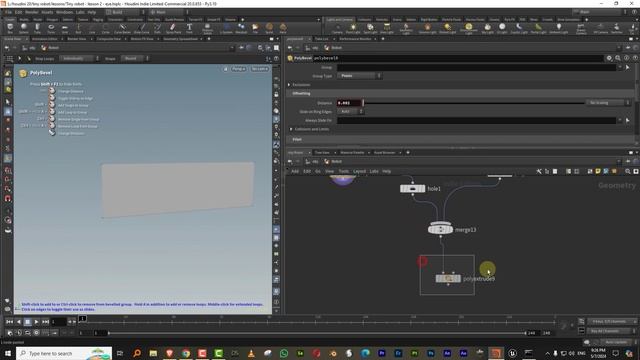Open the Windows menu

point(64,12)
